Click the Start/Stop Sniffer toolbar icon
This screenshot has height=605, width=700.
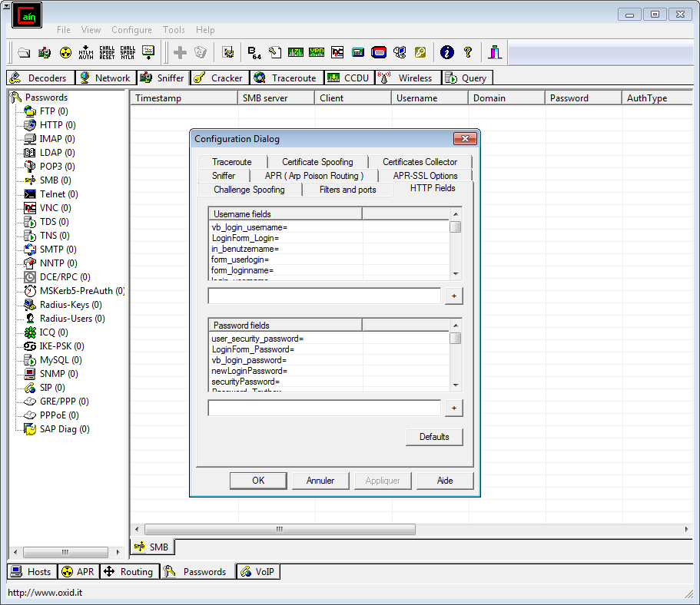coord(45,53)
